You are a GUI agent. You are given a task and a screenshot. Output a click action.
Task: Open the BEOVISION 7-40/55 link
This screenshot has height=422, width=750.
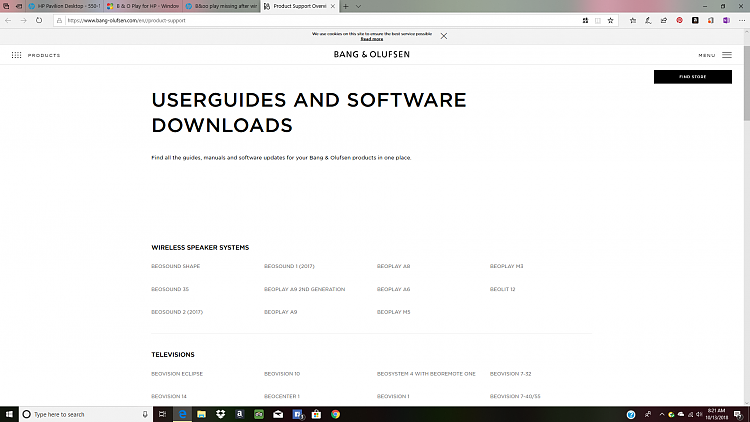[515, 396]
